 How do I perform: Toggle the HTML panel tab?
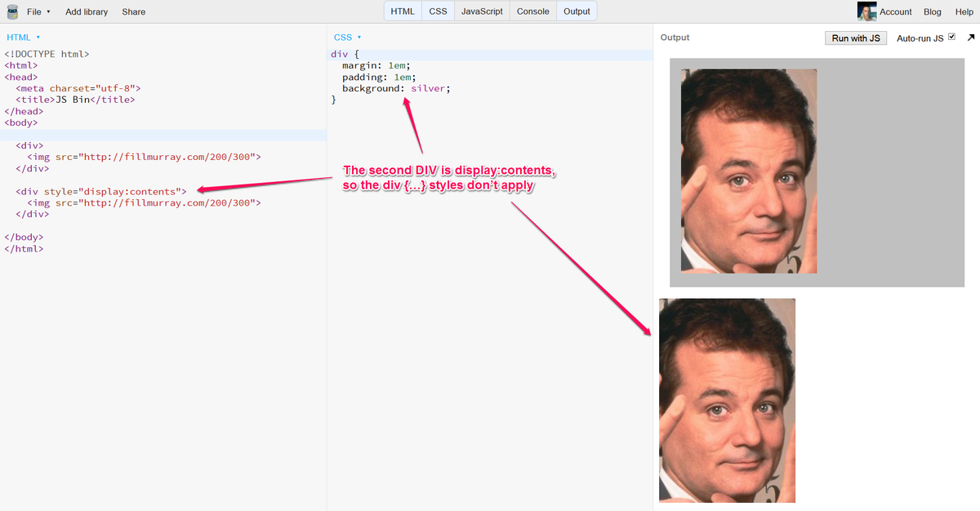(403, 11)
